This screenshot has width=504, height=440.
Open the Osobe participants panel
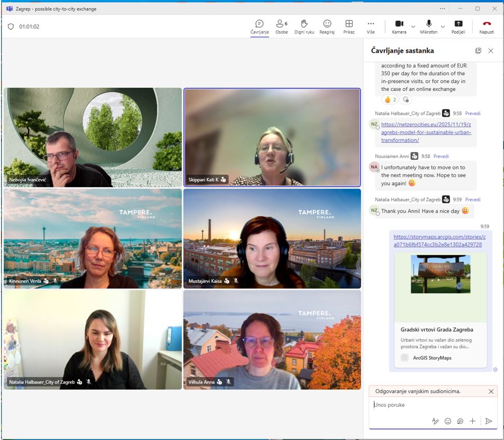pyautogui.click(x=282, y=26)
